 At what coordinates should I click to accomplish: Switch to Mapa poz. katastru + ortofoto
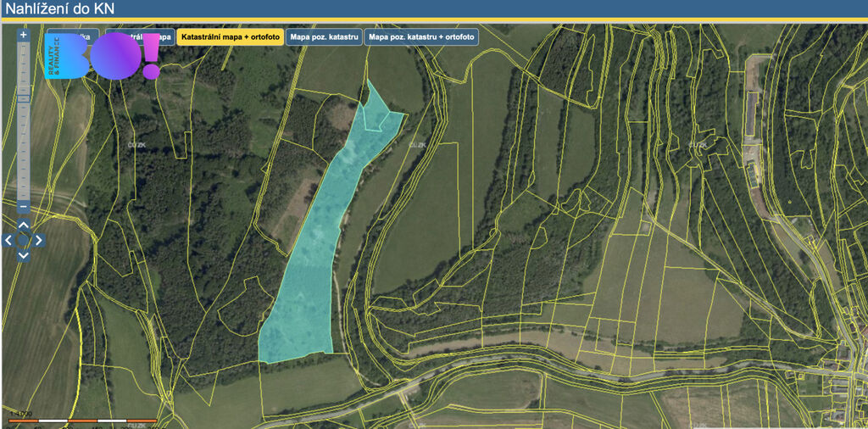tap(421, 37)
